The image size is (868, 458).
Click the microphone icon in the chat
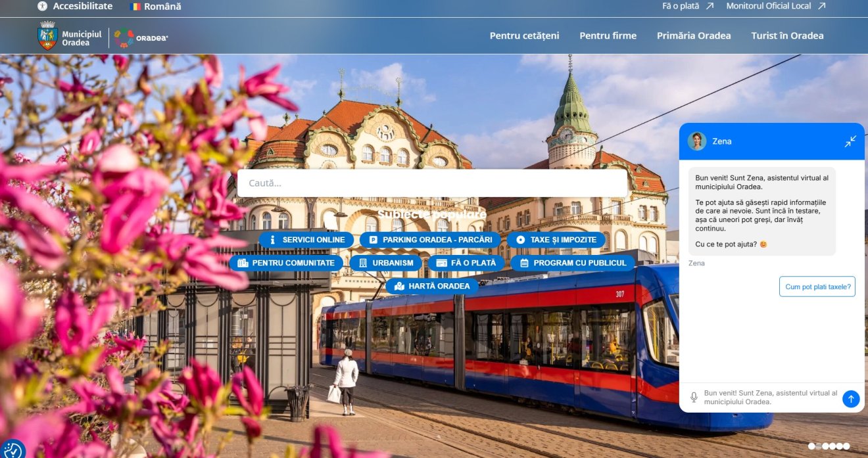tap(693, 398)
